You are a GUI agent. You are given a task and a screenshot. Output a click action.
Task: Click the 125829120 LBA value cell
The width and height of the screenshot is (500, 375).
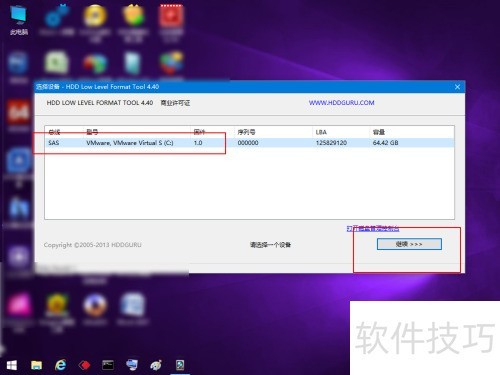click(x=331, y=143)
